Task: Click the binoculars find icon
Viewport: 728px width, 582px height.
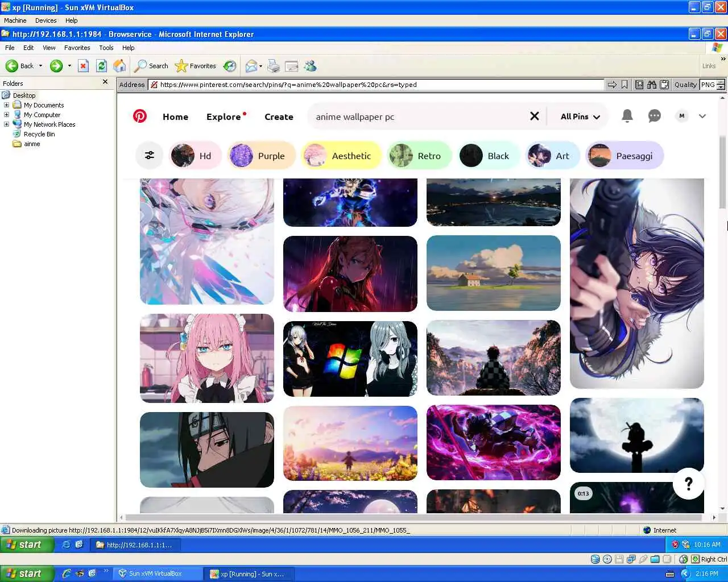Action: pyautogui.click(x=652, y=85)
